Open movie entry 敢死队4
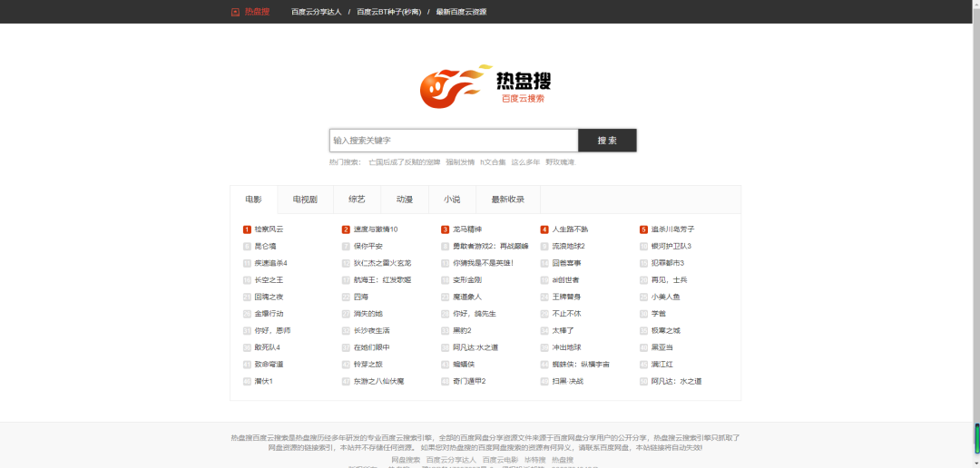This screenshot has width=980, height=468. tap(267, 347)
